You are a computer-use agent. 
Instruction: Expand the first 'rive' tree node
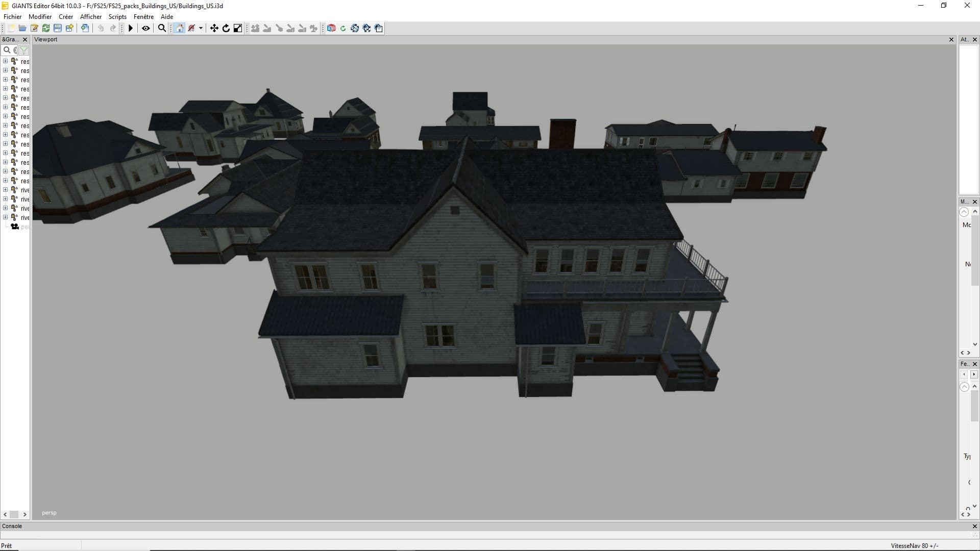point(5,190)
